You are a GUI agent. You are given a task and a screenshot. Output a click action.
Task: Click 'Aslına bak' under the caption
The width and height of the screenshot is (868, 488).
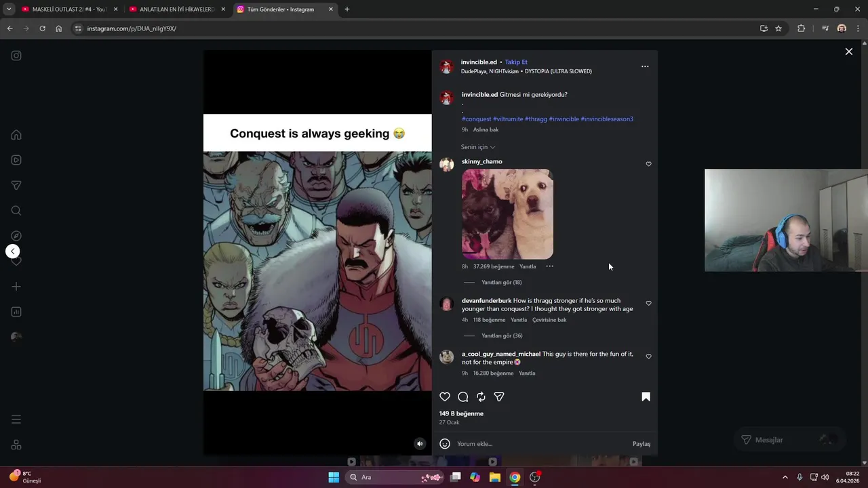486,129
